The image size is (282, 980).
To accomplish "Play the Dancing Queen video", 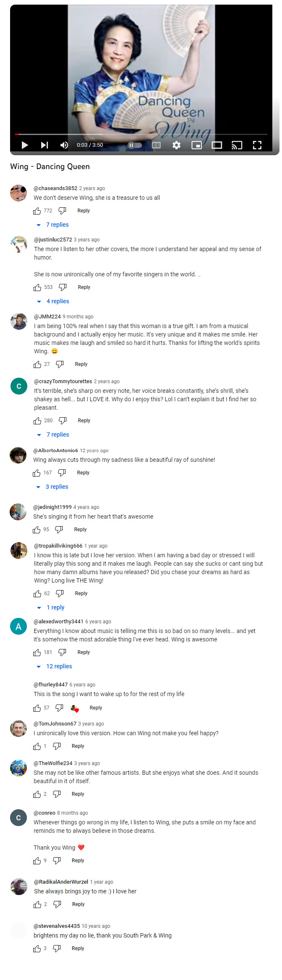I will coord(25,145).
